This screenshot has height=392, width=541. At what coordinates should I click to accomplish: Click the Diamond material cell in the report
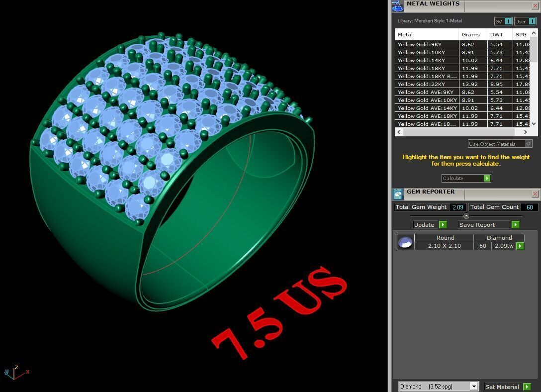click(499, 238)
